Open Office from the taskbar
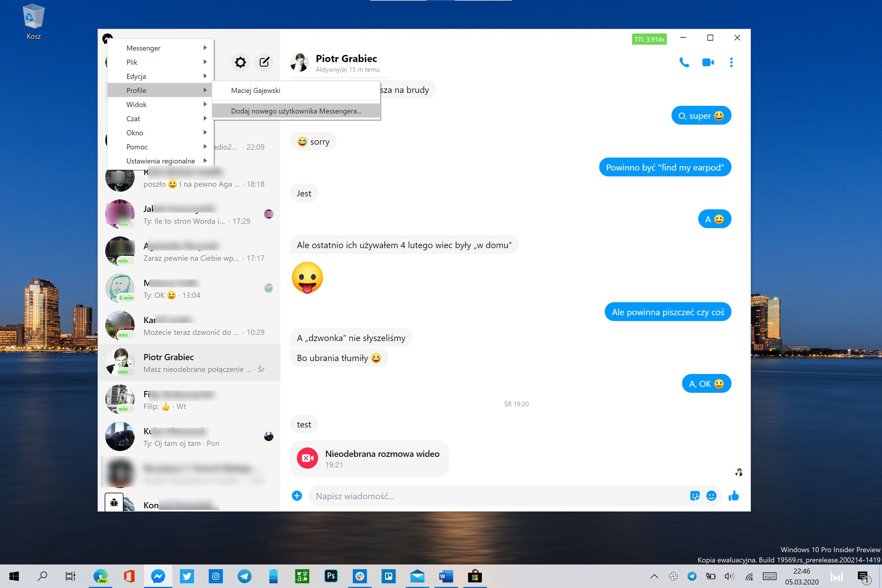Screen dimensions: 882x588 point(129,576)
